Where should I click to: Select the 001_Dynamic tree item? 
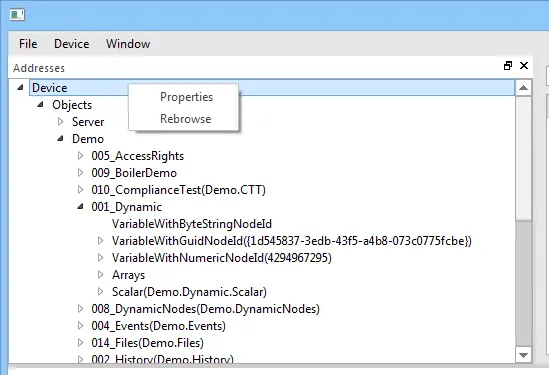126,207
